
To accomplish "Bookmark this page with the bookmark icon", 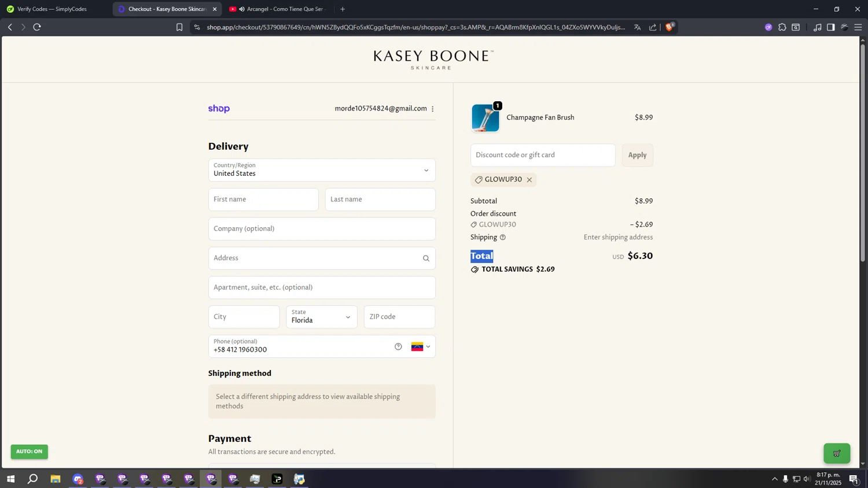I will [x=179, y=27].
